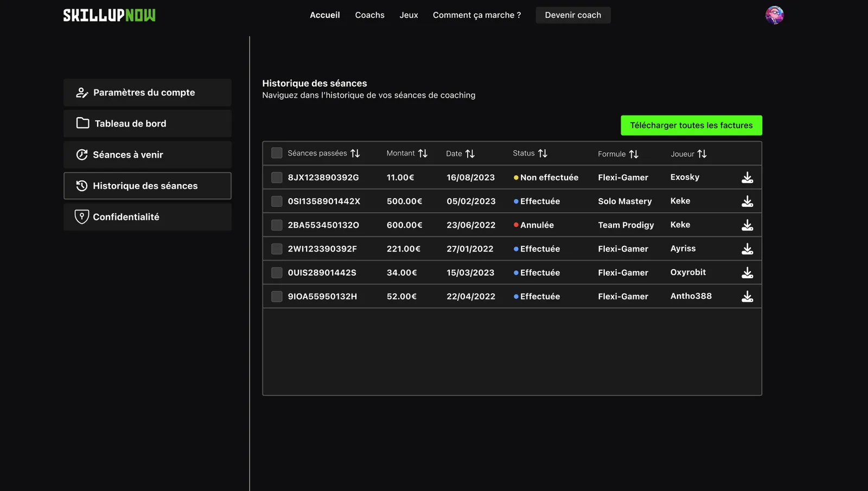Tick the checkbox next to session 0UIS28901442S

tap(276, 272)
